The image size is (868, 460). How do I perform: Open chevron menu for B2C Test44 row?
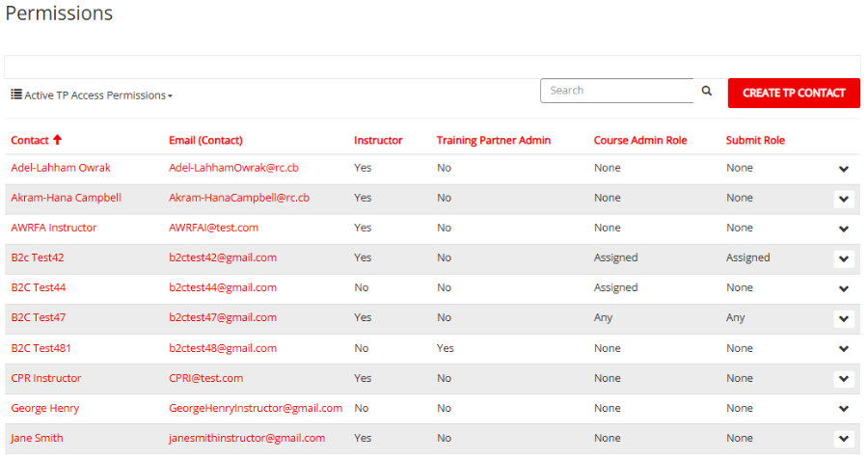pyautogui.click(x=844, y=288)
